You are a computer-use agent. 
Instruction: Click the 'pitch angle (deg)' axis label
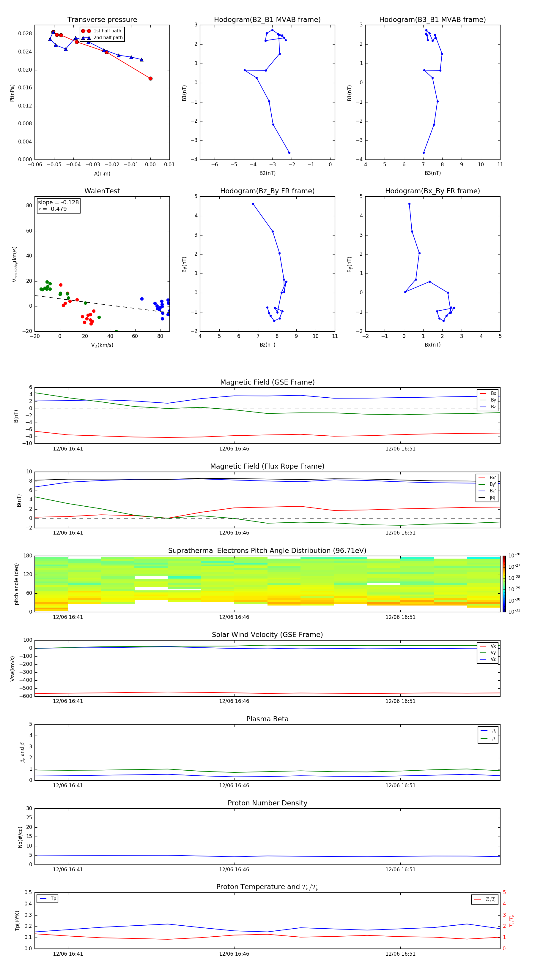pos(16,584)
